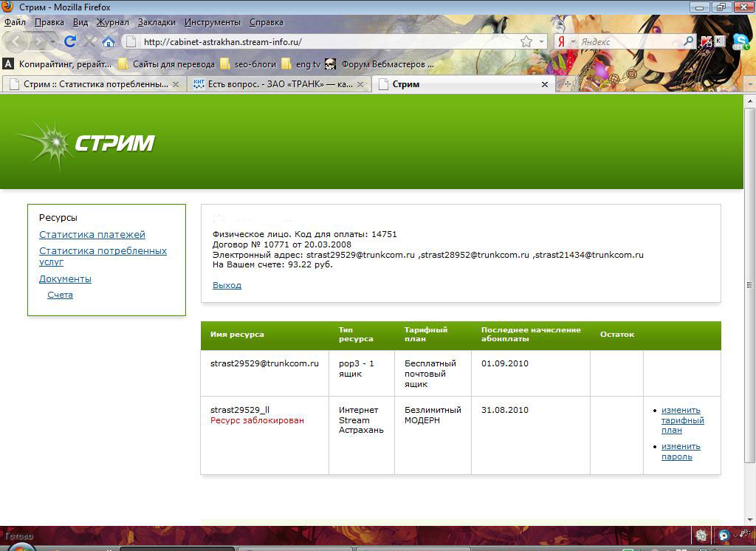Click the Skype toolbar icon
The height and width of the screenshot is (551, 756).
click(x=740, y=42)
